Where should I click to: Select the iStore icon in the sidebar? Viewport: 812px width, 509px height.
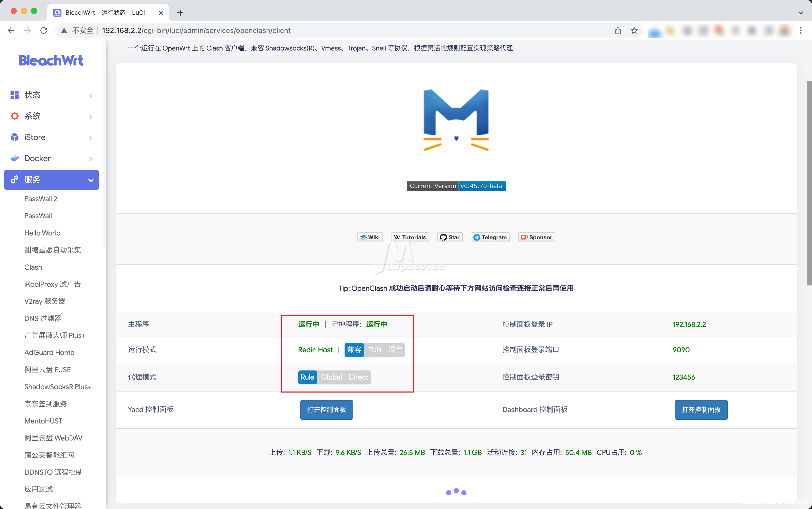(x=14, y=137)
